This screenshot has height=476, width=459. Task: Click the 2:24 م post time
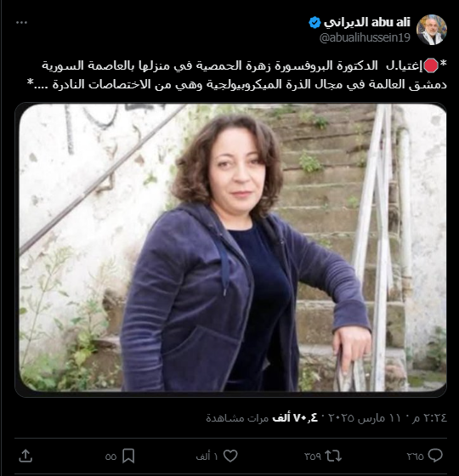[434, 418]
